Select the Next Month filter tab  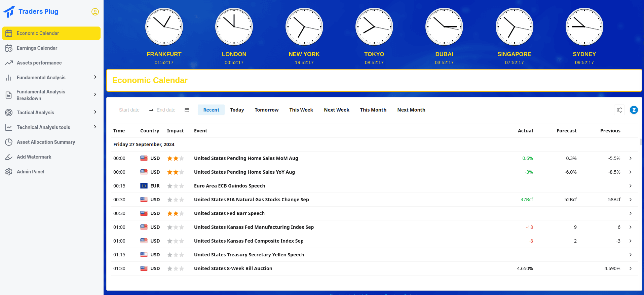coord(411,110)
